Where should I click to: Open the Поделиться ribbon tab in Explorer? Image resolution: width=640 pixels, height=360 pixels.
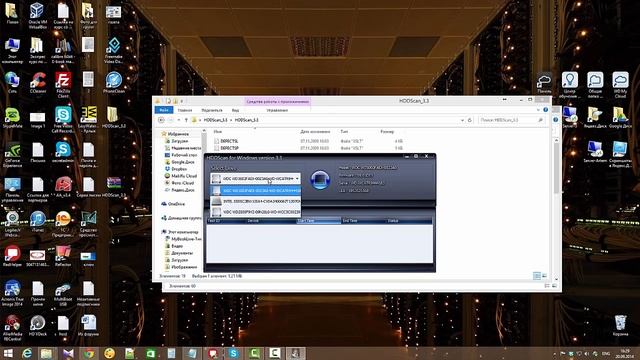(211, 110)
